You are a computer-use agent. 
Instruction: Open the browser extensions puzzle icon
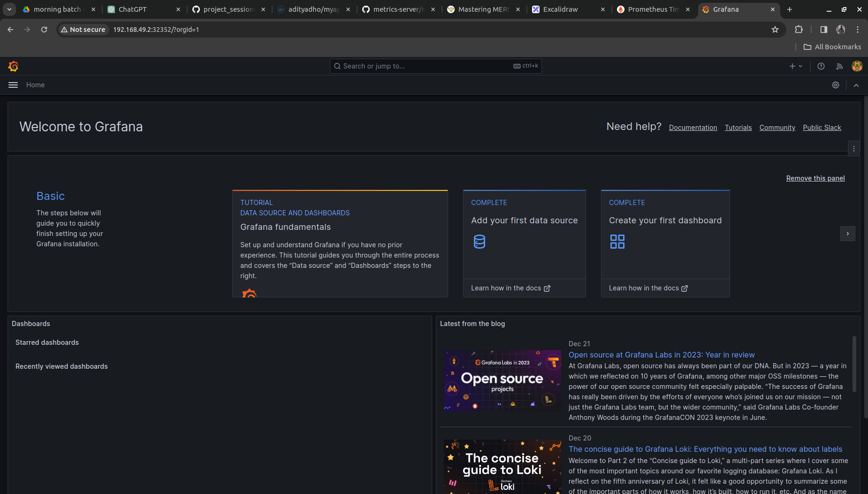(x=799, y=30)
